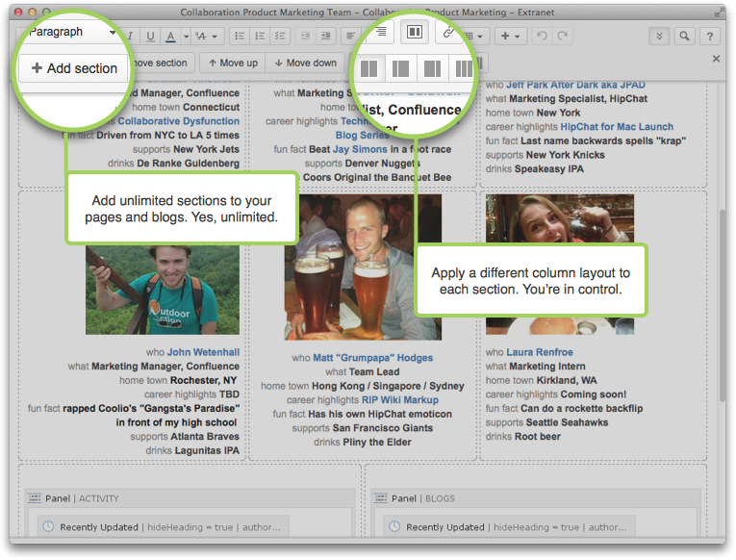Click text "Can do a rockette backflip"
This screenshot has width=736, height=560.
point(581,408)
